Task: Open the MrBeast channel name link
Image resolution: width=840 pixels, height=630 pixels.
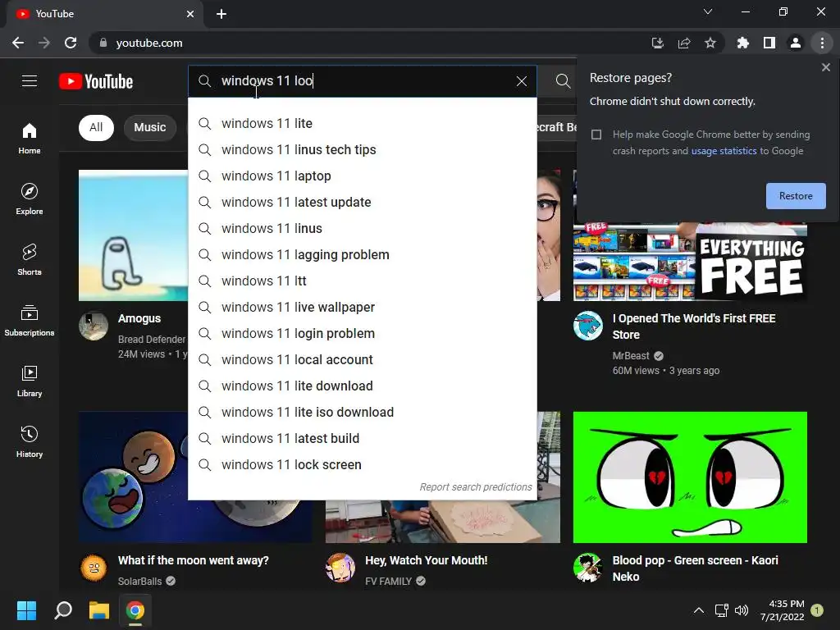Action: pyautogui.click(x=631, y=356)
